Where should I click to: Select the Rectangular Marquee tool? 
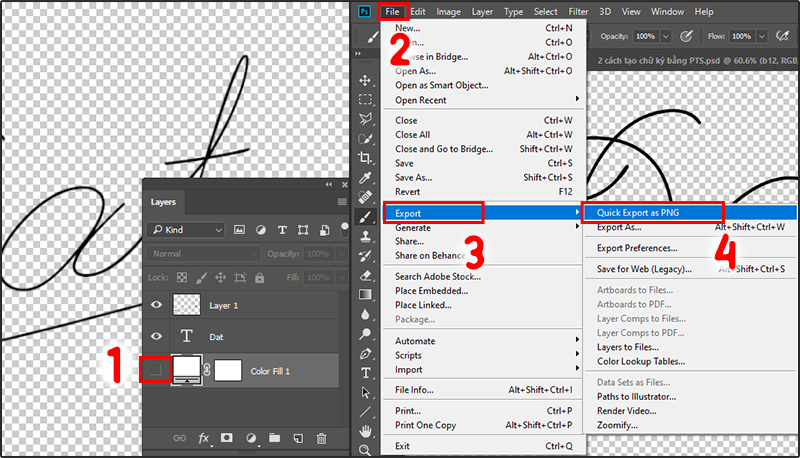pyautogui.click(x=366, y=100)
